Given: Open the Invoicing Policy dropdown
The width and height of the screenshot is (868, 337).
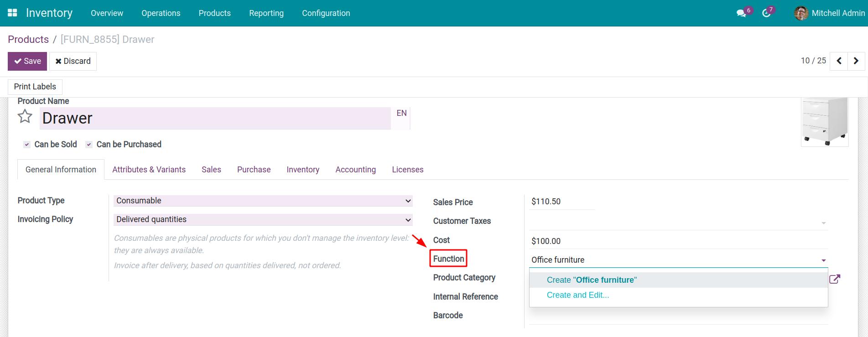Looking at the screenshot, I should pos(263,219).
